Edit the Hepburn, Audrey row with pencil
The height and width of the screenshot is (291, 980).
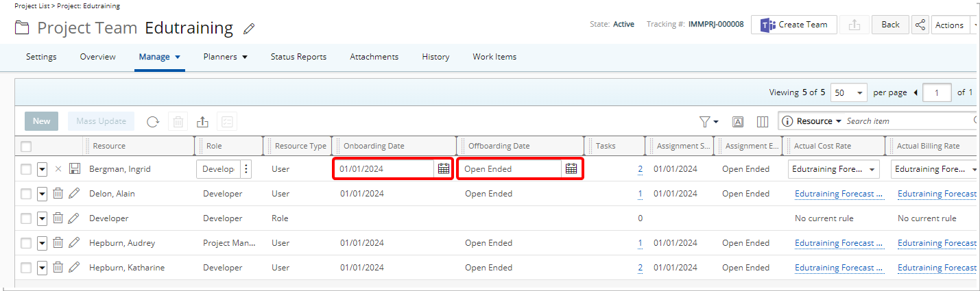tap(74, 243)
